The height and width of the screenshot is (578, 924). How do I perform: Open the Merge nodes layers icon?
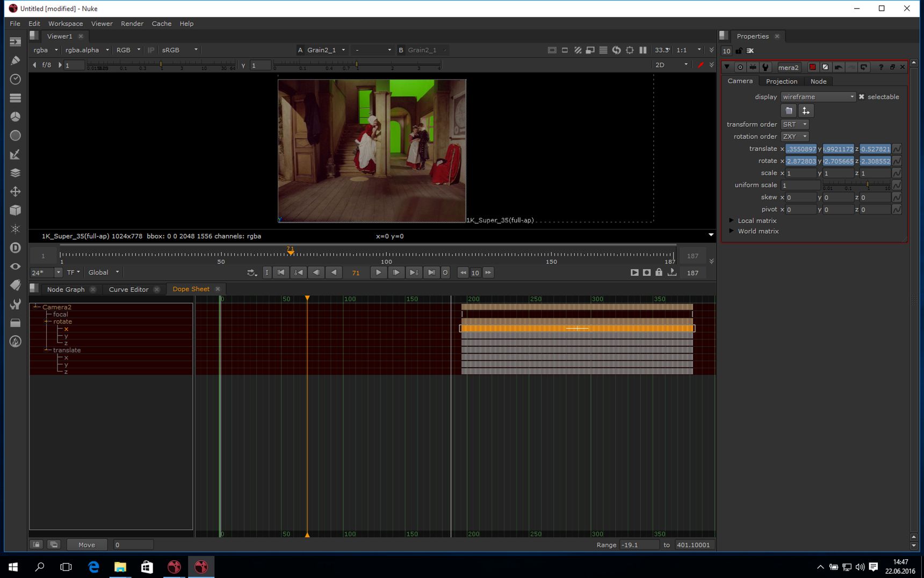(x=15, y=173)
